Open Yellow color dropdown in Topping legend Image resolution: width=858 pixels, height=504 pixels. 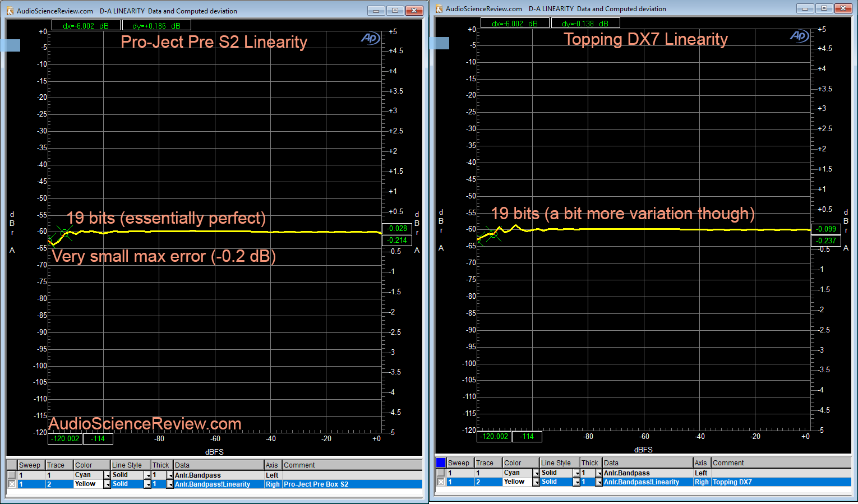(x=536, y=482)
